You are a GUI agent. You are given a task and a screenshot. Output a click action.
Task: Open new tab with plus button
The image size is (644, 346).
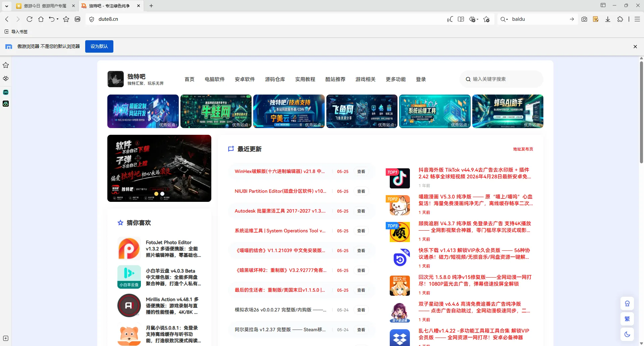(x=151, y=6)
